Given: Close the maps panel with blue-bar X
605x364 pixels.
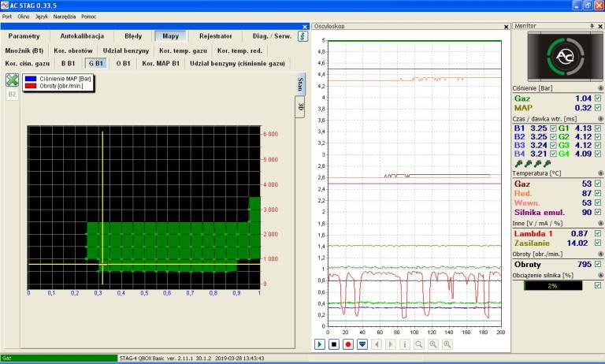Looking at the screenshot, I should [305, 27].
